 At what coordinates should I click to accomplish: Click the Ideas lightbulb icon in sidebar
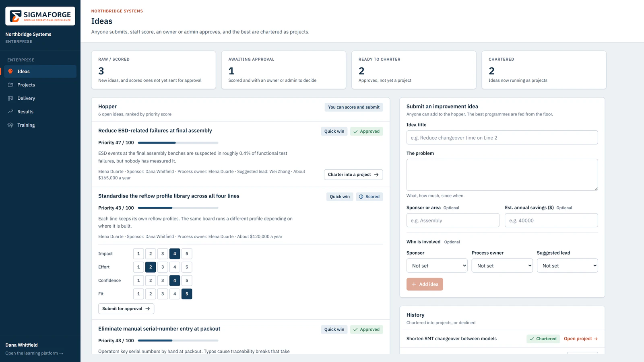10,72
